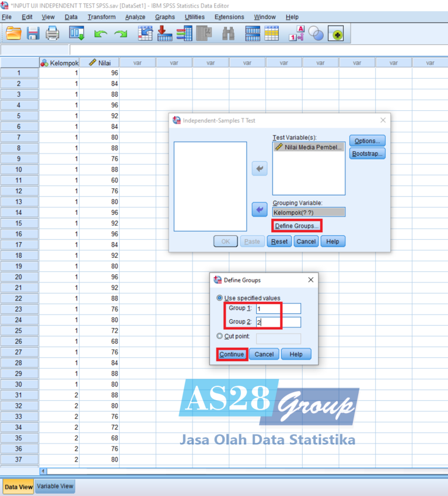Select the Cut point radio button
The width and height of the screenshot is (448, 496).
[219, 337]
